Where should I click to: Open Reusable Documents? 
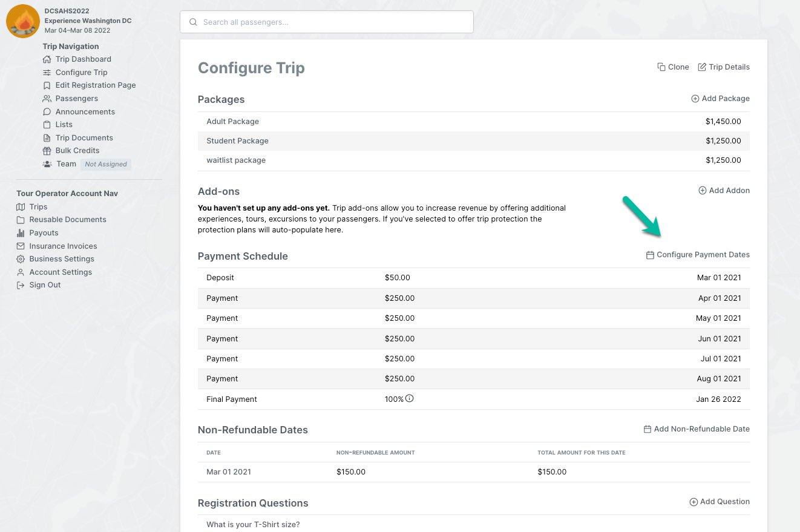point(68,220)
